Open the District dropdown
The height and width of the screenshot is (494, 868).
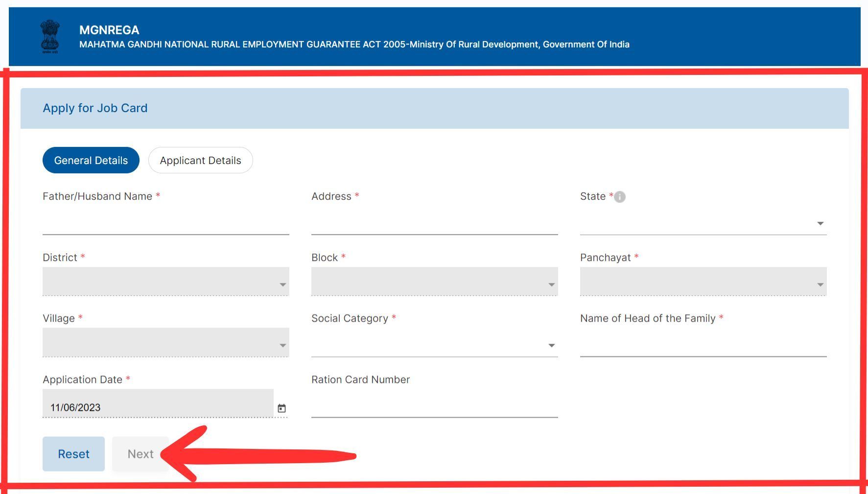[165, 282]
